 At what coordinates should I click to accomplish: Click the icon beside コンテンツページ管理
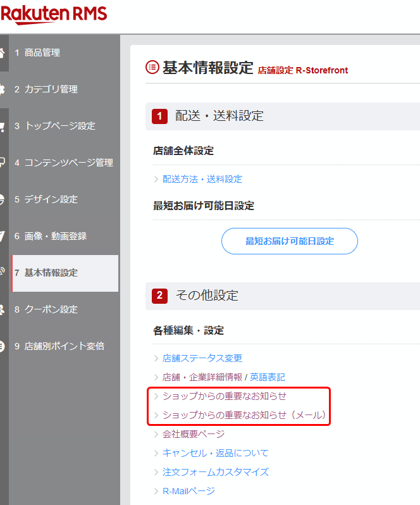point(3,163)
